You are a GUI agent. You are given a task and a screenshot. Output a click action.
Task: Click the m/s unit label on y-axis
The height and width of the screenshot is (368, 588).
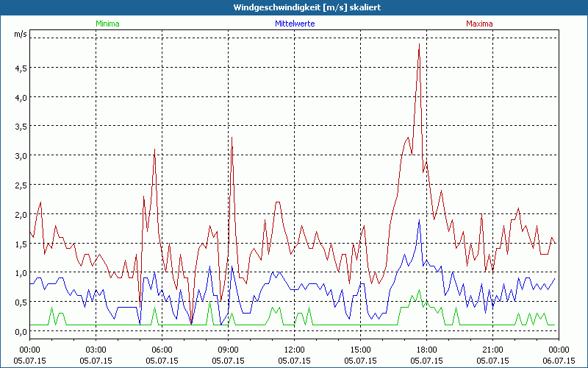(20, 34)
